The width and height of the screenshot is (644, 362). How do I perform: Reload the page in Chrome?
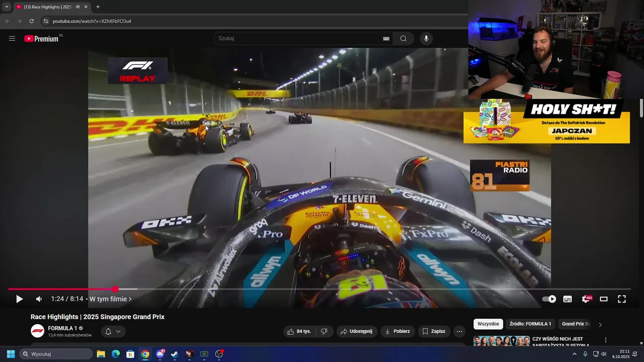31,21
